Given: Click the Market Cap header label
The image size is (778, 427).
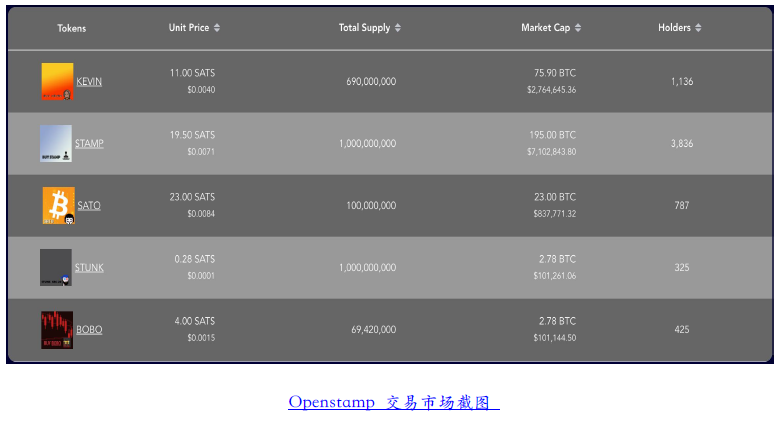Looking at the screenshot, I should coord(545,28).
